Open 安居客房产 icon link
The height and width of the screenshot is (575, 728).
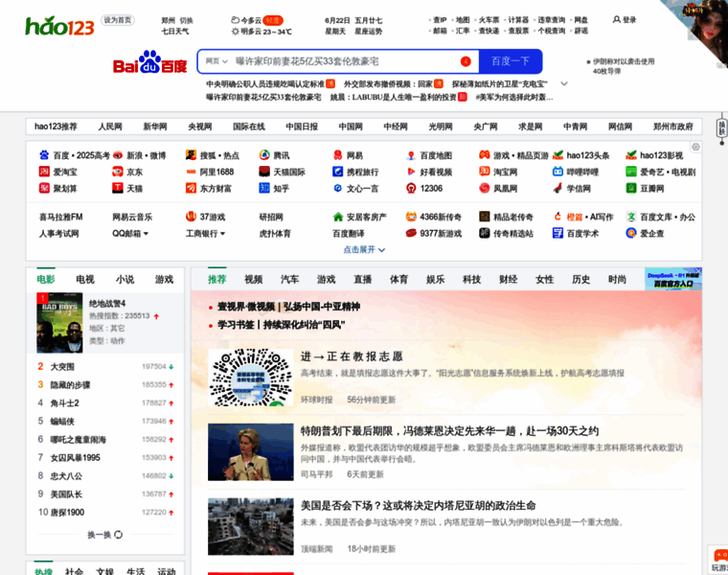tap(337, 217)
